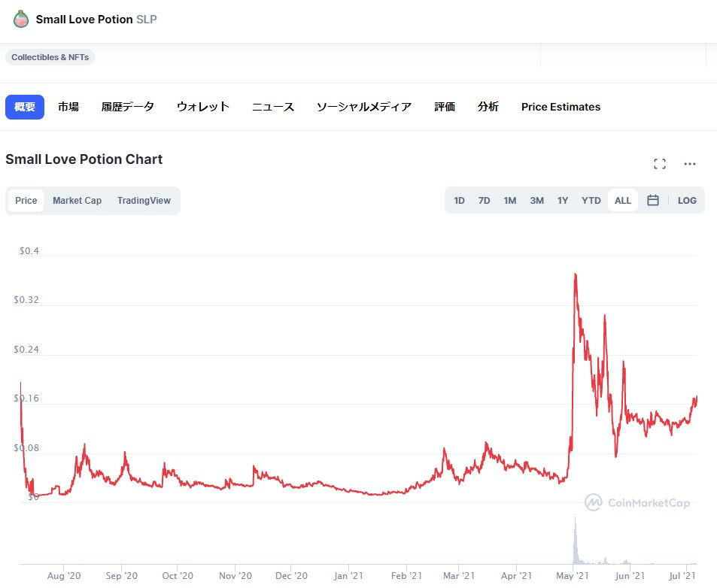Click the Jul '21 axis label

(682, 576)
